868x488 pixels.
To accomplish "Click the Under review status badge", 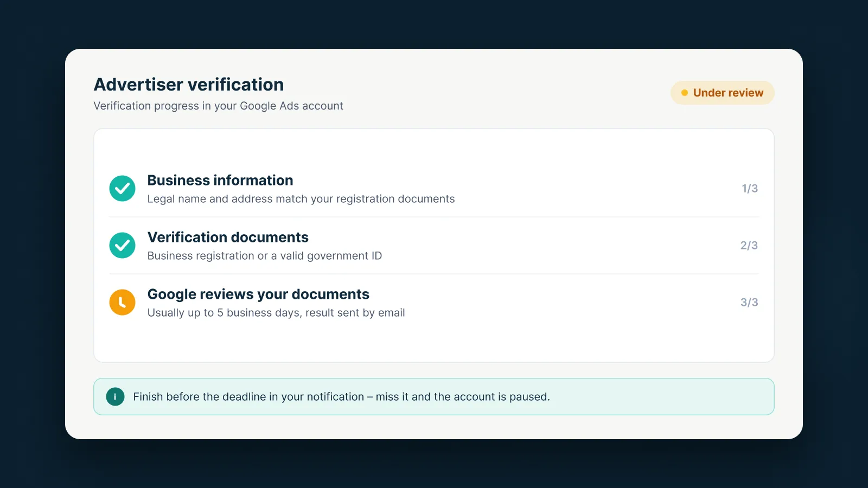I will 722,93.
